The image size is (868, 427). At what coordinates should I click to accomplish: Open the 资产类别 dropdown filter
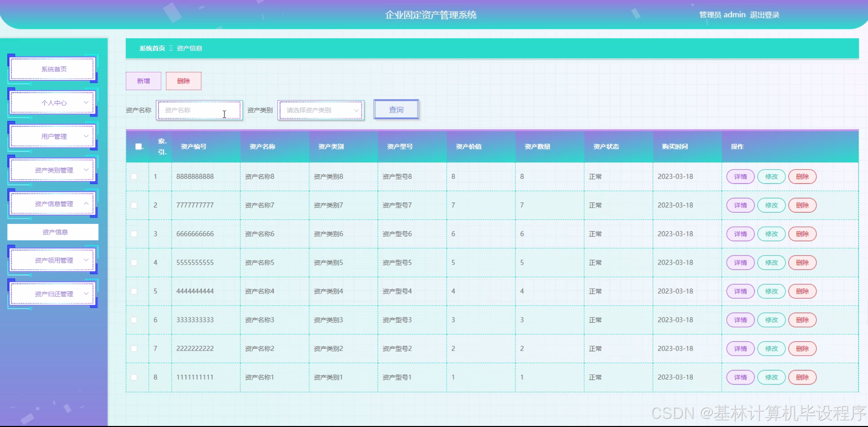[321, 110]
